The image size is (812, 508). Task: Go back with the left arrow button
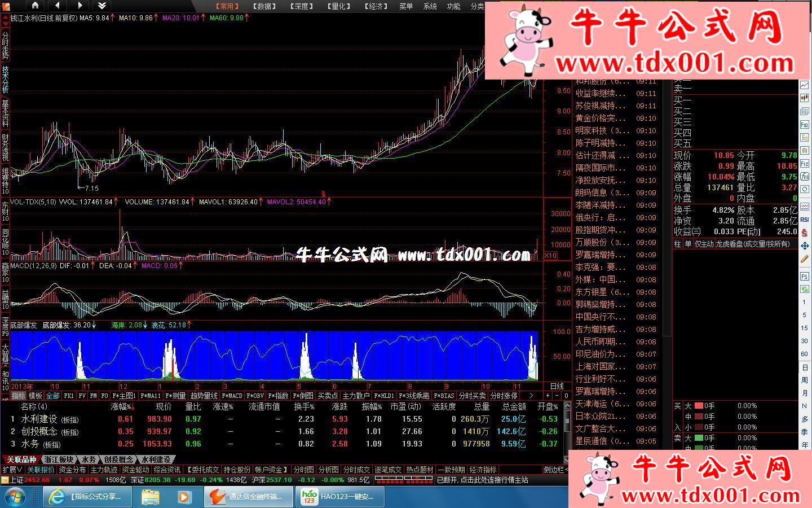[x=57, y=6]
